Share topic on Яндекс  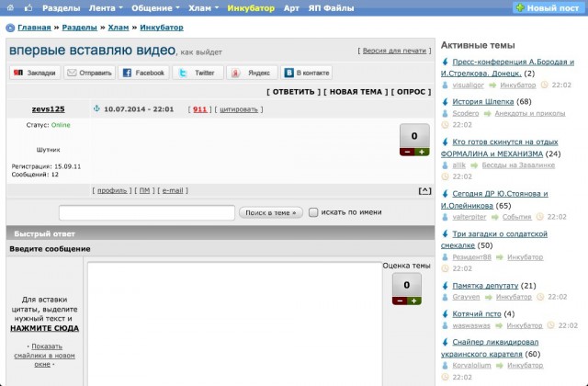click(x=252, y=73)
